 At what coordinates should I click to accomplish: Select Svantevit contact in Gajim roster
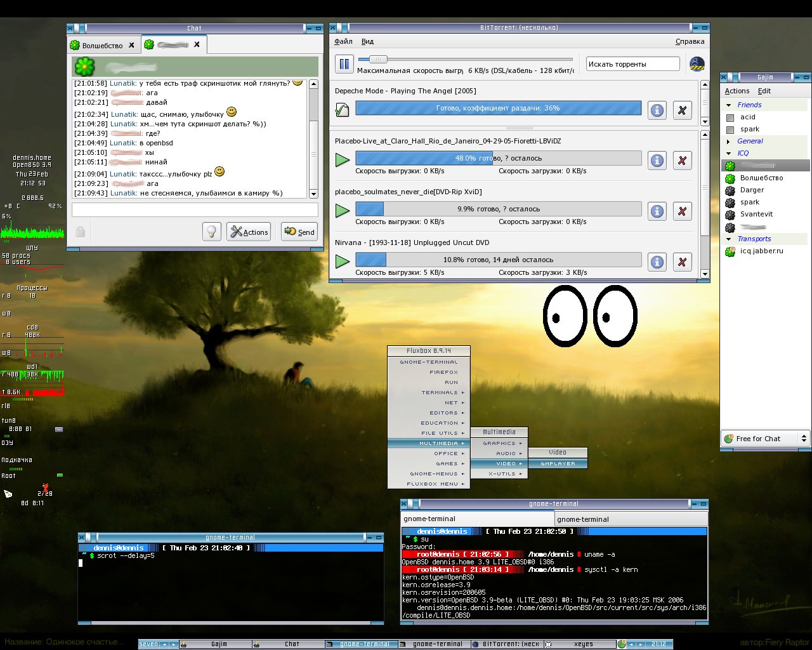pos(765,214)
